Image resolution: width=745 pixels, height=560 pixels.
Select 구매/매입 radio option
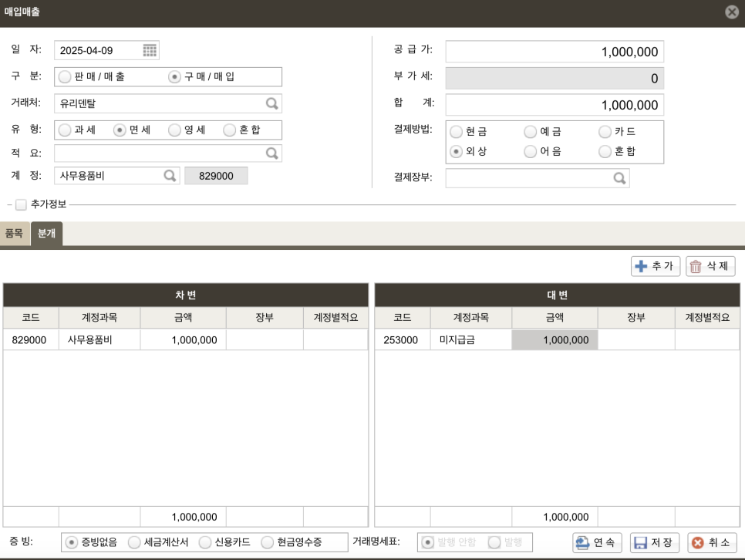click(x=174, y=76)
